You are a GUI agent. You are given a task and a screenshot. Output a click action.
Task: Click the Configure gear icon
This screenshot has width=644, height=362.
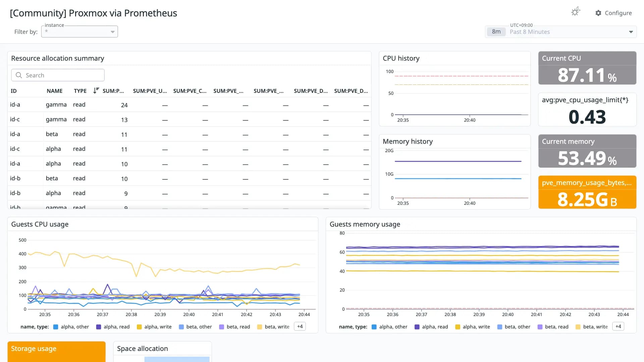[x=598, y=13]
